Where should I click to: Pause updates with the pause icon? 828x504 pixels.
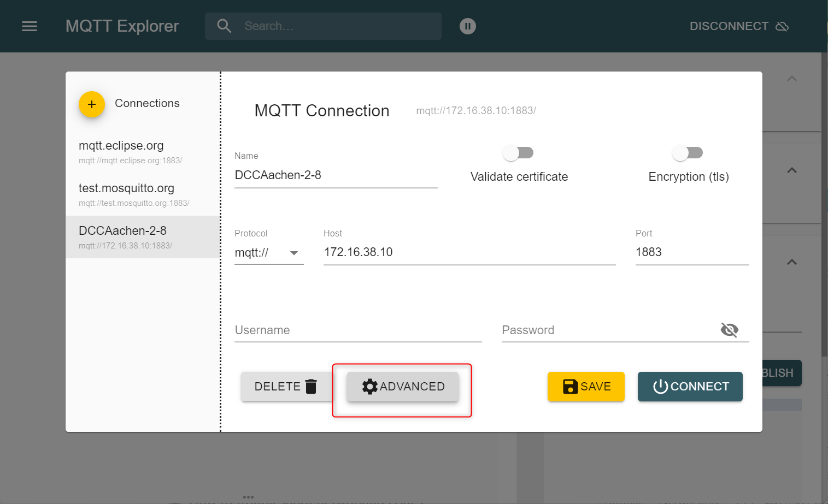point(468,26)
